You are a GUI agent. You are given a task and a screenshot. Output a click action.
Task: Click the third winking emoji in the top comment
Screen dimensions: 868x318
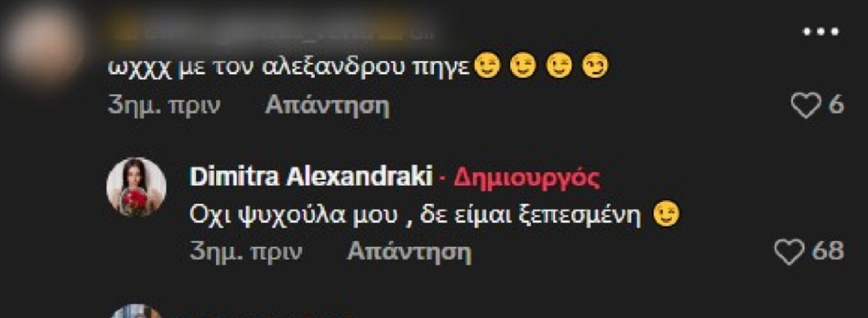tap(558, 66)
